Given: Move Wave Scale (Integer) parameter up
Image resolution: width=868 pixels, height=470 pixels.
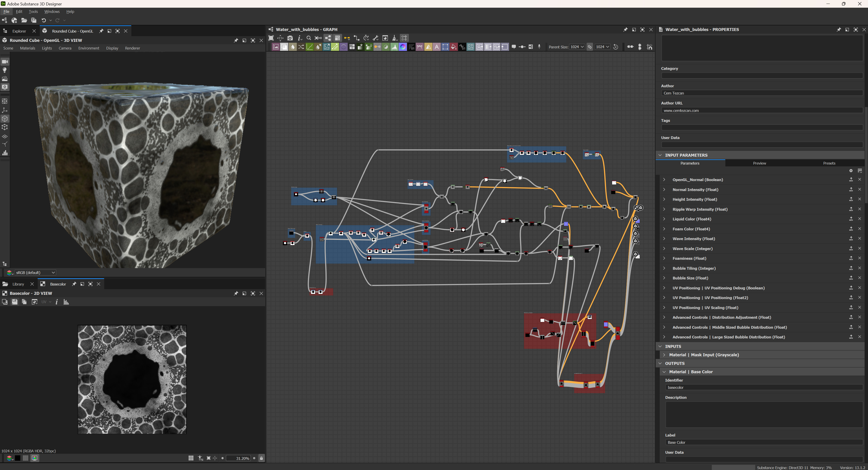Looking at the screenshot, I should 851,249.
